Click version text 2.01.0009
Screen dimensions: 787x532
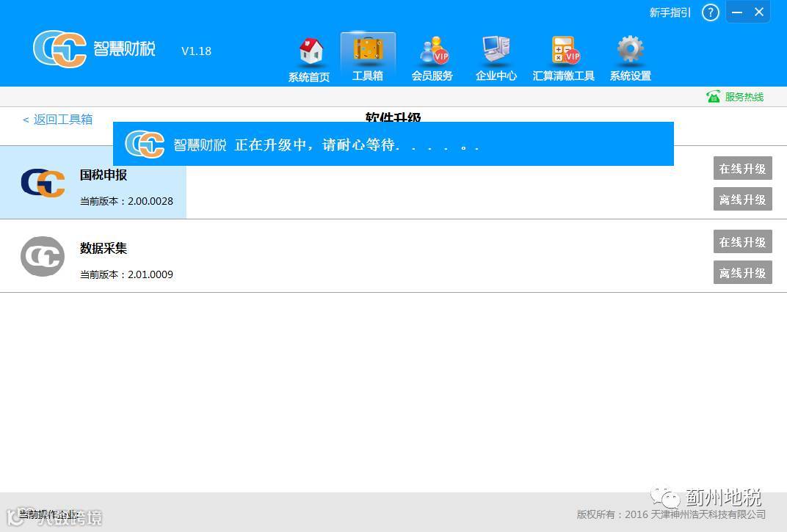tap(150, 274)
